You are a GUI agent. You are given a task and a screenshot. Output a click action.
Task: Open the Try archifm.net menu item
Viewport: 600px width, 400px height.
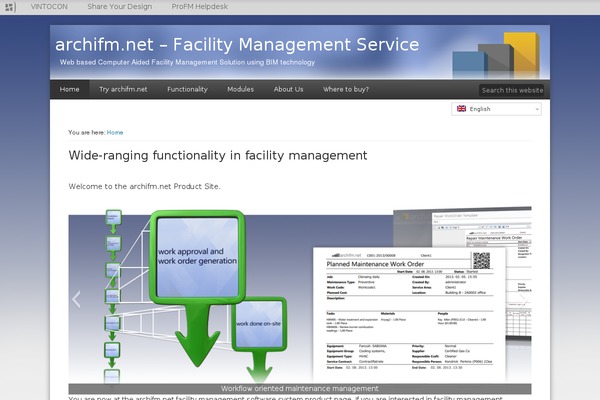point(123,89)
